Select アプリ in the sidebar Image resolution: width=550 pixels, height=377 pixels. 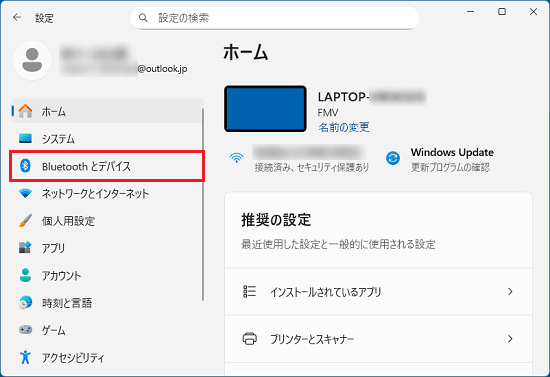pyautogui.click(x=108, y=248)
